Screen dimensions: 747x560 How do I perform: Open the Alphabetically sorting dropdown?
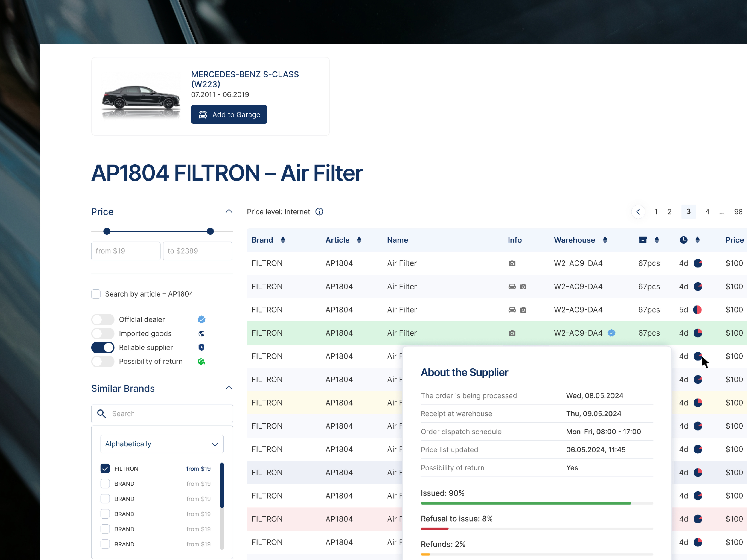pyautogui.click(x=162, y=444)
